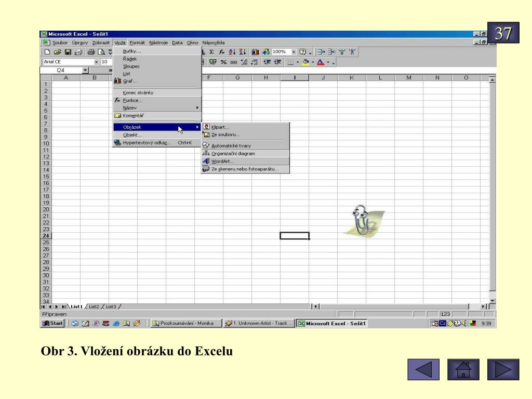The height and width of the screenshot is (399, 532).
Task: Open the Nápověda menu
Action: 214,43
